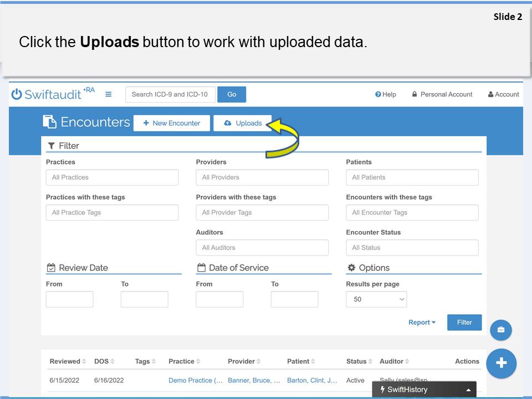Open the Account menu
This screenshot has width=532, height=399.
tap(503, 94)
